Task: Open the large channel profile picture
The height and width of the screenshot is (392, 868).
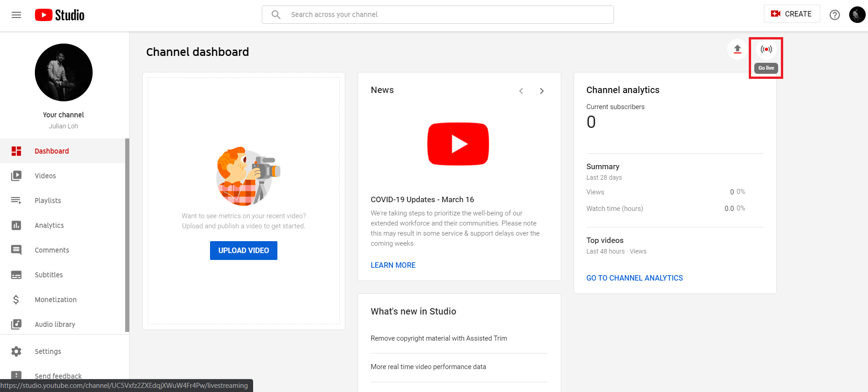Action: tap(64, 72)
